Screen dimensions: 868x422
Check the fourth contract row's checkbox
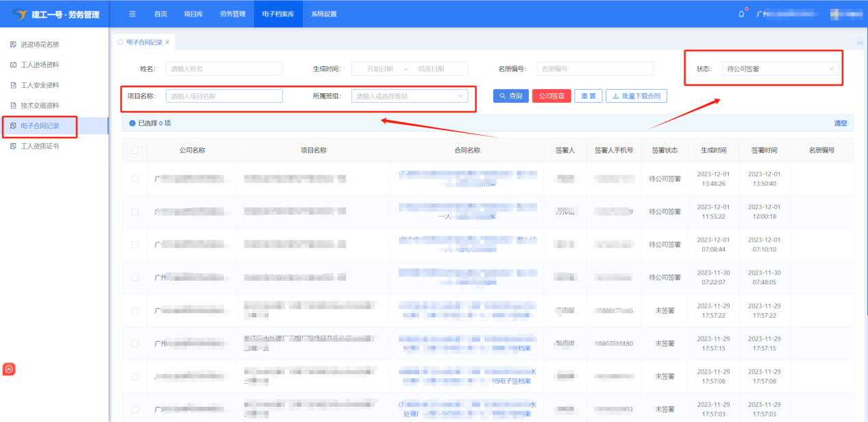click(135, 277)
